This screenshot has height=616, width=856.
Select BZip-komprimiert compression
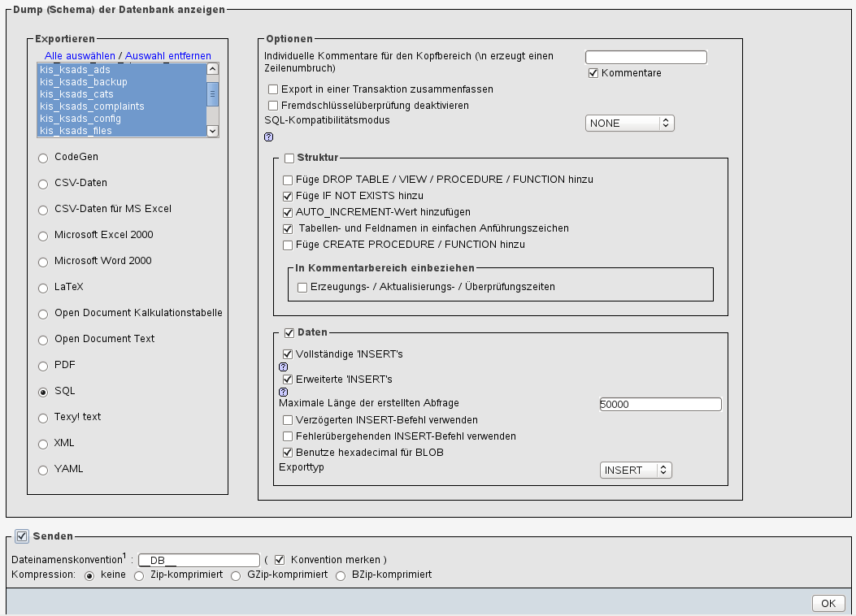(341, 576)
